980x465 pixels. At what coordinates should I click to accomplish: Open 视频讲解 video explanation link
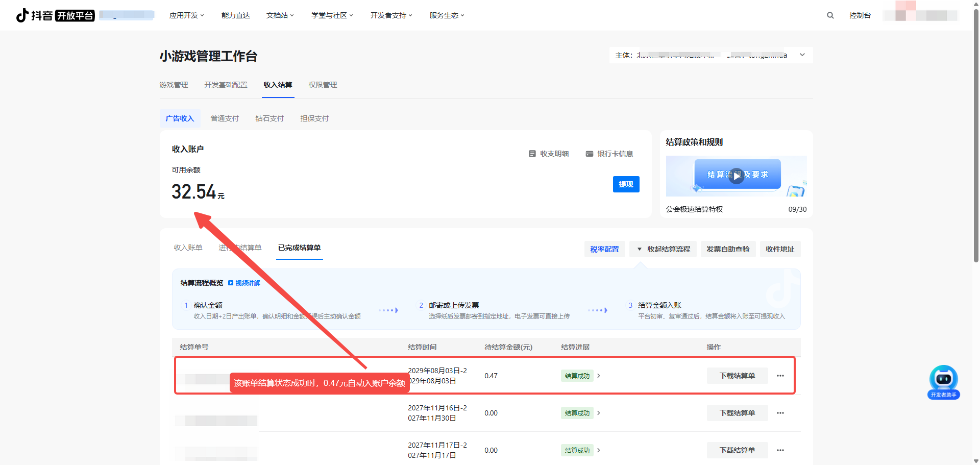pos(244,283)
